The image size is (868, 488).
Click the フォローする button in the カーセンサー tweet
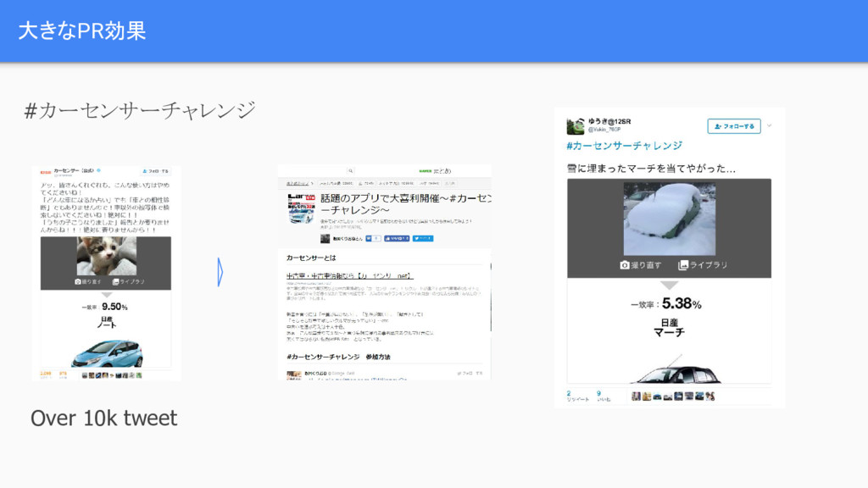click(156, 171)
